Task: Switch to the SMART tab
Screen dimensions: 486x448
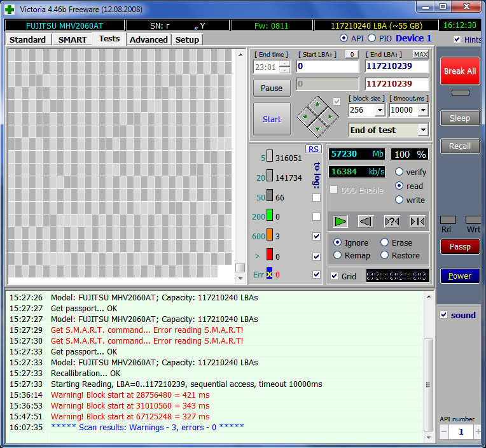Action: click(73, 39)
